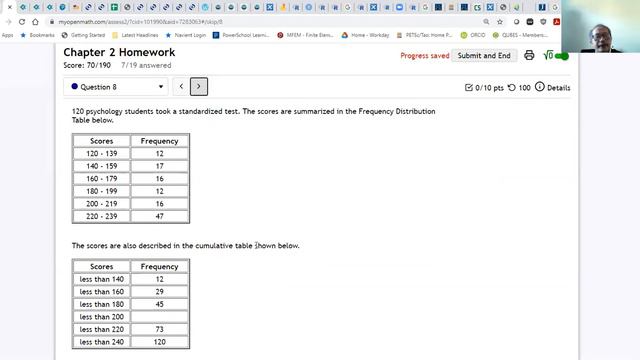Click the cumulative frequency value 120

pos(159,342)
